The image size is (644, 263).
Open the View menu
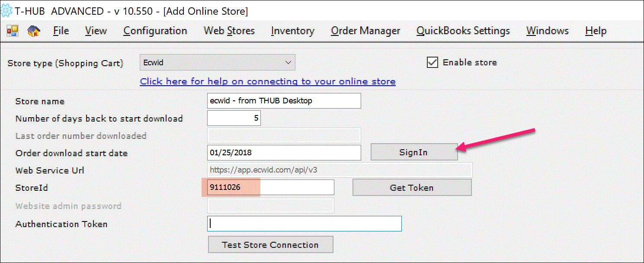pyautogui.click(x=96, y=31)
